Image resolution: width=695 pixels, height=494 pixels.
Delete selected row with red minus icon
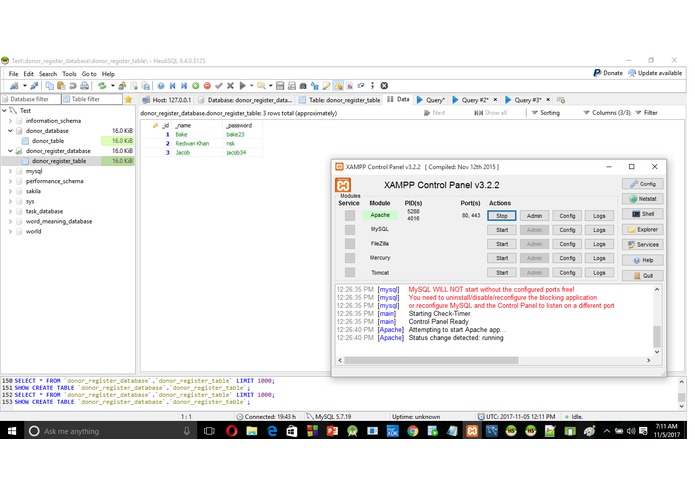(x=207, y=86)
